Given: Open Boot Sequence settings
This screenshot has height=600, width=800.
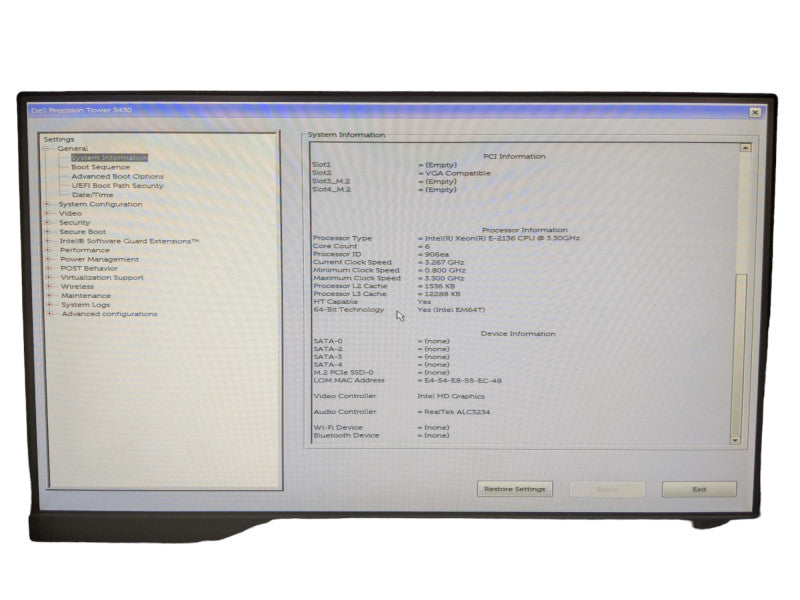Looking at the screenshot, I should point(101,167).
